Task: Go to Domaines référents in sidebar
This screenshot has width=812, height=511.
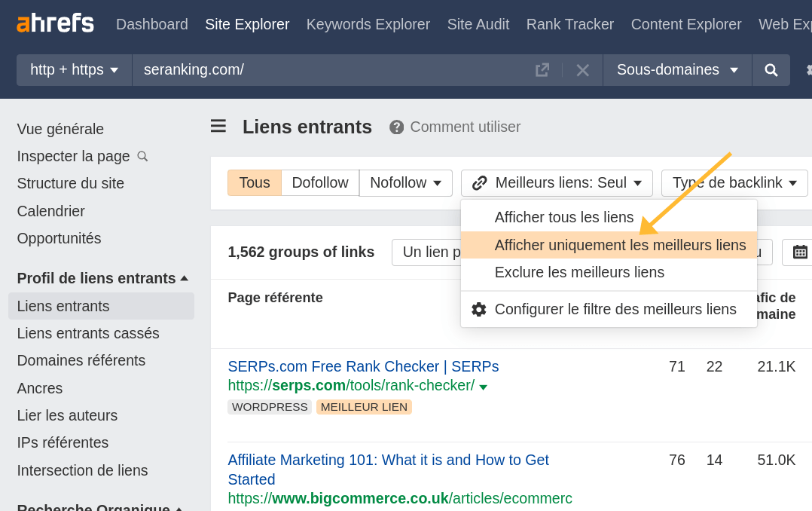Action: 81,360
